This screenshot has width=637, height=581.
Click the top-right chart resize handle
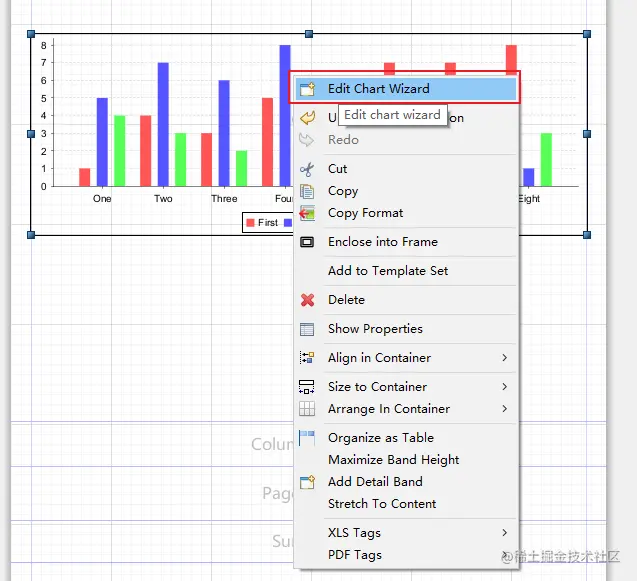587,34
